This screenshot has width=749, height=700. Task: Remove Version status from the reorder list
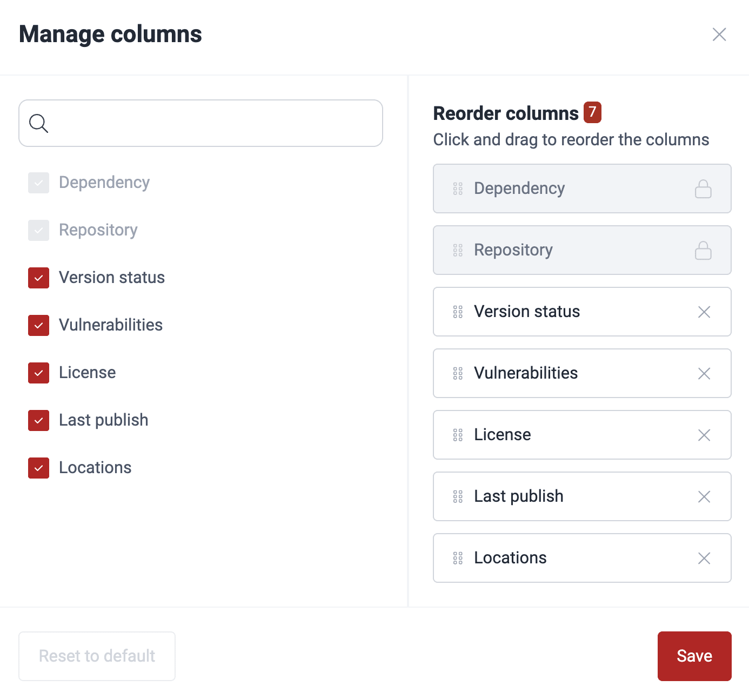704,312
